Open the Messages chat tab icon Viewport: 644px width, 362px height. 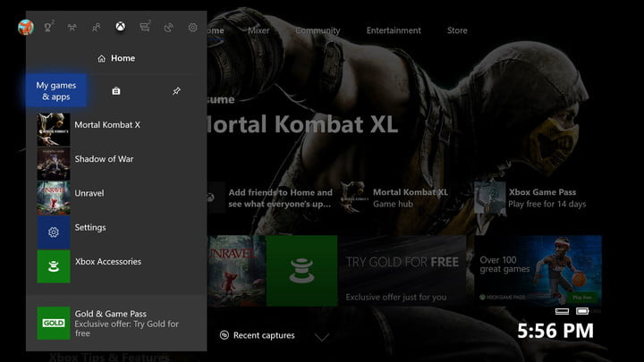coord(145,27)
